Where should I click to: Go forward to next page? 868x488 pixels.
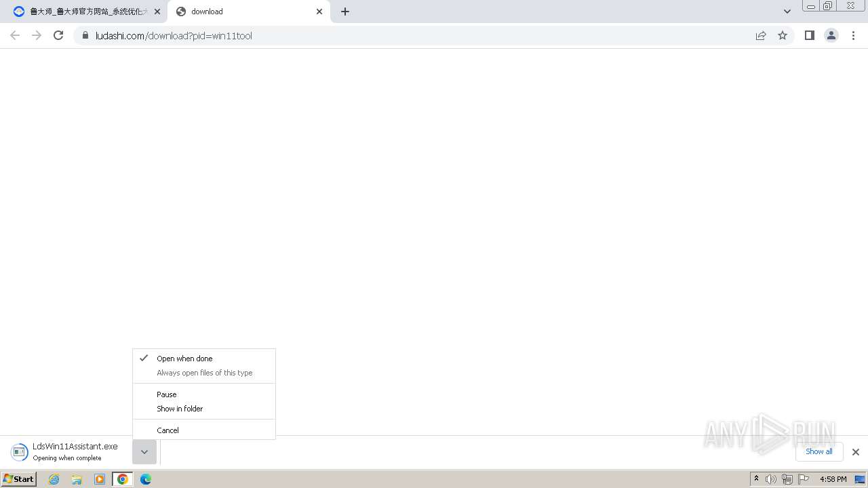37,35
